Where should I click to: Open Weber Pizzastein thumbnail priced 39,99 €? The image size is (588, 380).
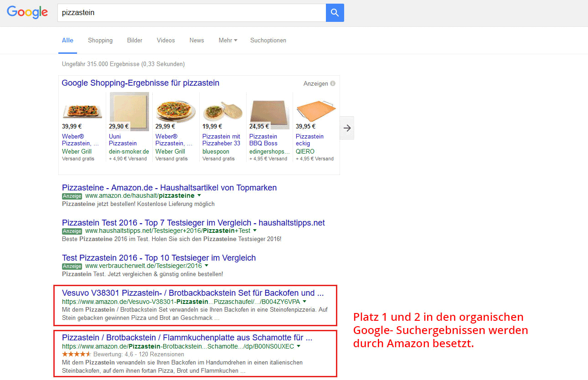(x=82, y=111)
